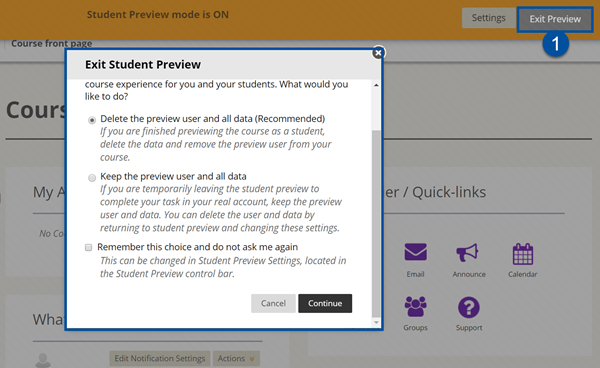600x368 pixels.
Task: Check Remember this choice checkbox
Action: (88, 248)
